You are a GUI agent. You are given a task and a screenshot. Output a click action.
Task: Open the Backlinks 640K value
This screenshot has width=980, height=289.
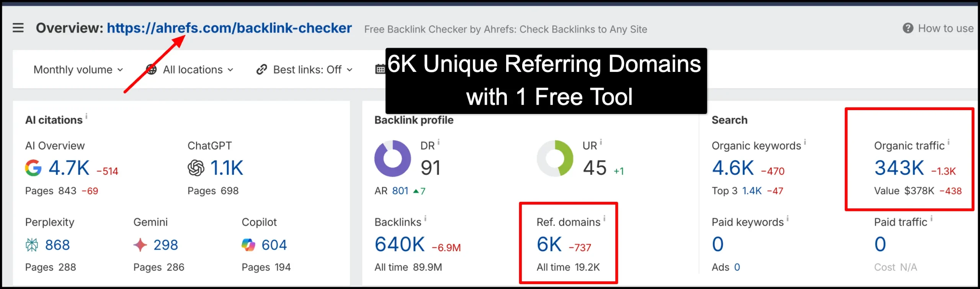pos(400,244)
